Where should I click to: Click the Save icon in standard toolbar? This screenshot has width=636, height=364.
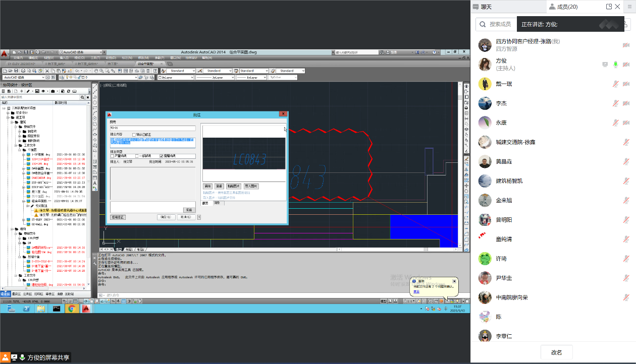coord(16,71)
